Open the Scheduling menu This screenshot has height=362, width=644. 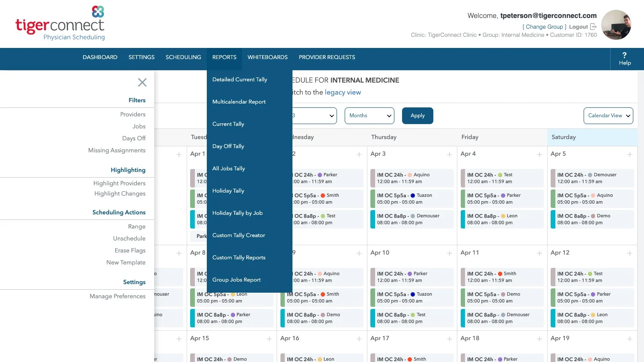click(x=183, y=57)
